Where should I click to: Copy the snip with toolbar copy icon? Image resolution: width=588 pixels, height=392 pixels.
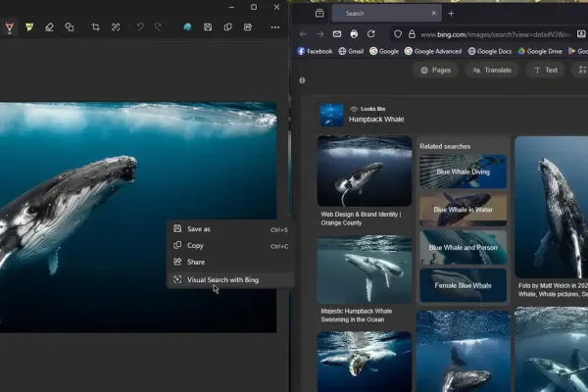pyautogui.click(x=227, y=27)
